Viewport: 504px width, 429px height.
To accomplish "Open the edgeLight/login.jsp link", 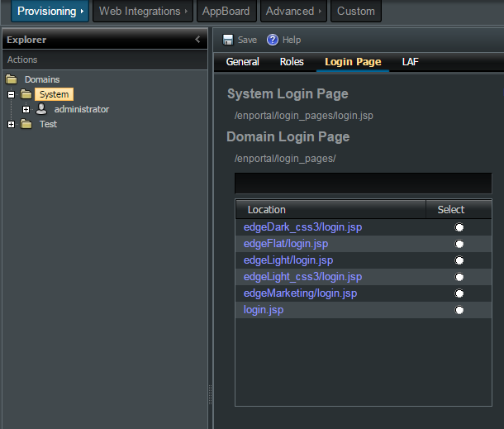I will click(x=288, y=260).
